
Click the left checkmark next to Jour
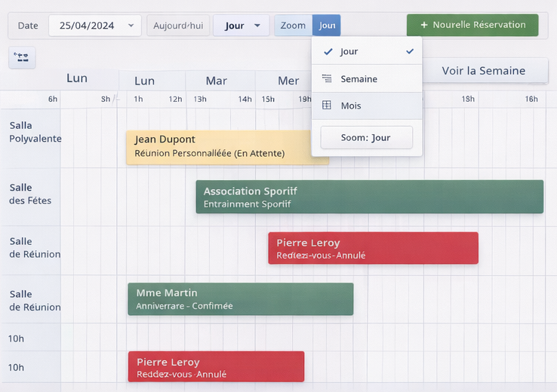[328, 52]
